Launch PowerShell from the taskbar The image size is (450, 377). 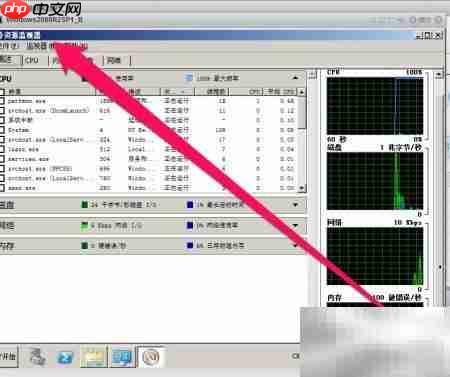point(65,357)
